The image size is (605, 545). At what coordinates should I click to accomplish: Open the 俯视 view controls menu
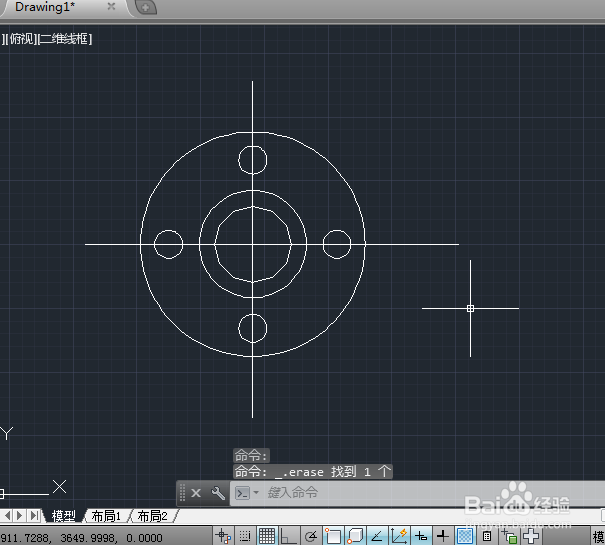[x=22, y=39]
